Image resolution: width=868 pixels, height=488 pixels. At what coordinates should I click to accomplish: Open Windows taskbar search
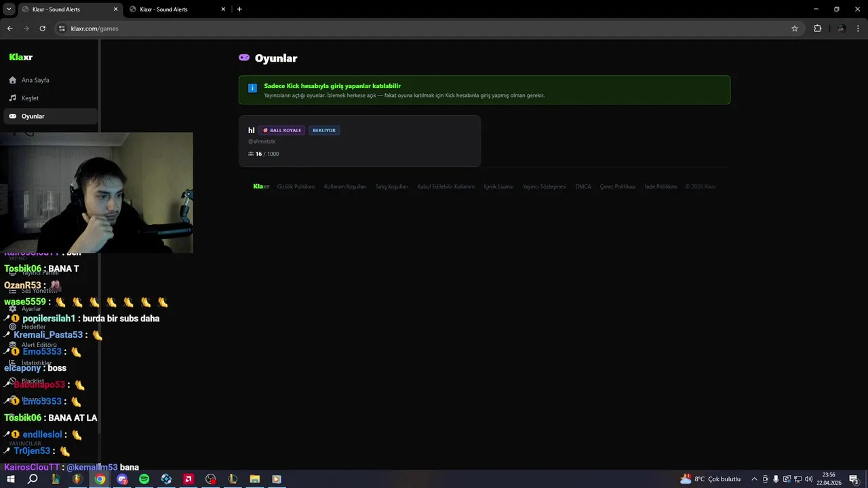[33, 479]
